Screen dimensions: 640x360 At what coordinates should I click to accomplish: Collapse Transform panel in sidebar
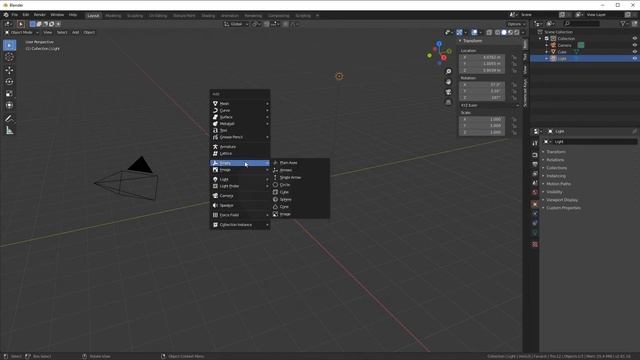click(460, 41)
